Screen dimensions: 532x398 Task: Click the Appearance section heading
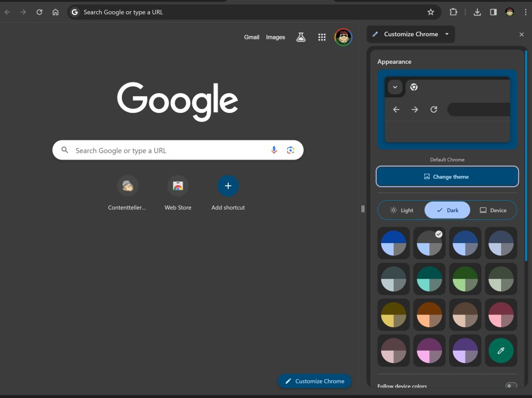[x=394, y=62]
